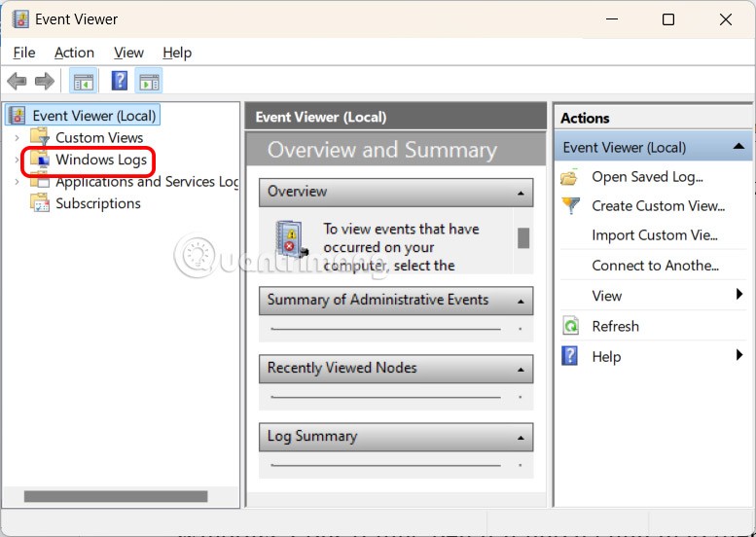
Task: Expand the Windows Logs tree node
Action: click(x=17, y=160)
